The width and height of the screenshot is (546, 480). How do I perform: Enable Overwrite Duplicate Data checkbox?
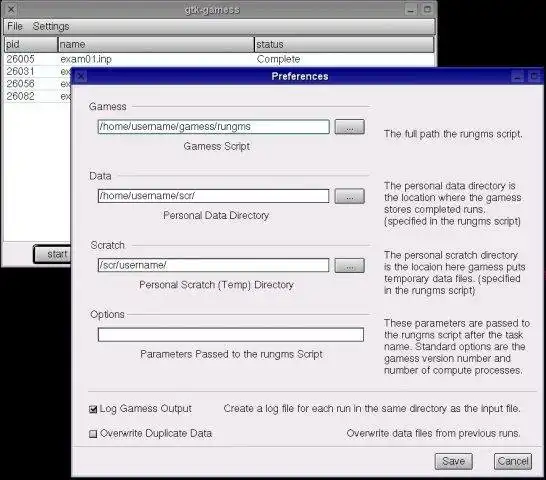click(x=93, y=434)
